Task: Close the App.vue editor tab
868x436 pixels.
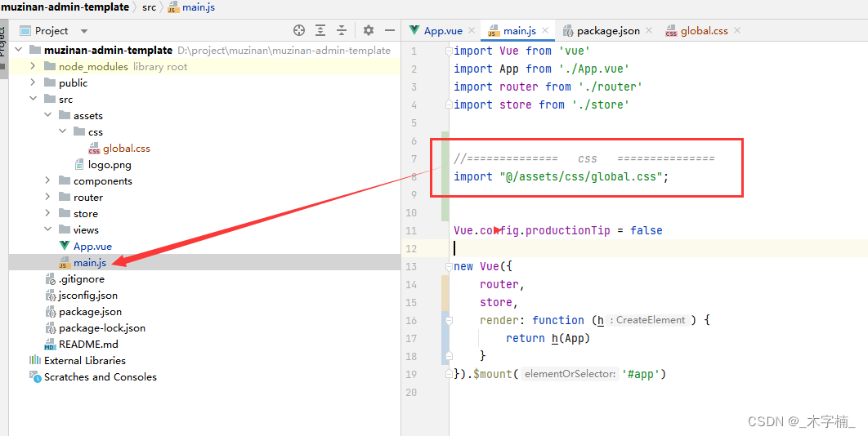Action: [x=472, y=31]
